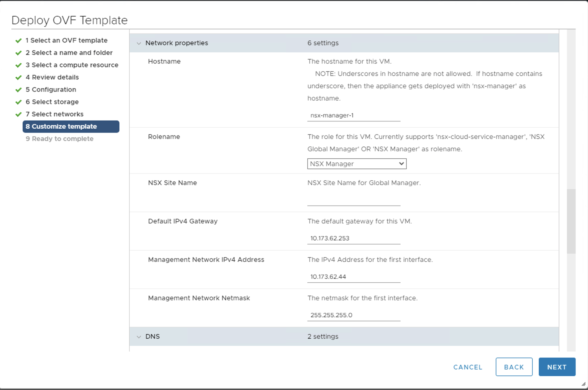Click the '2 settings' text in the DNS row
Screen dimensions: 588x390
pyautogui.click(x=323, y=336)
